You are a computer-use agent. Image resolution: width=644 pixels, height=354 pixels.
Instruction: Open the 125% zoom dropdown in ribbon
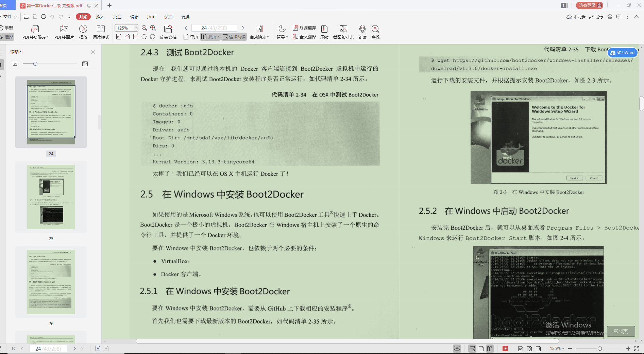pos(136,28)
